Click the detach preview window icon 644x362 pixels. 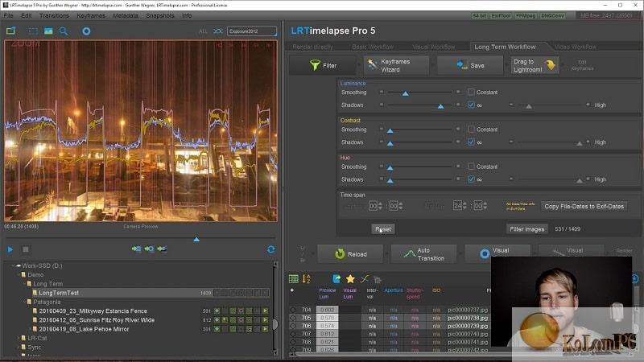[x=10, y=31]
